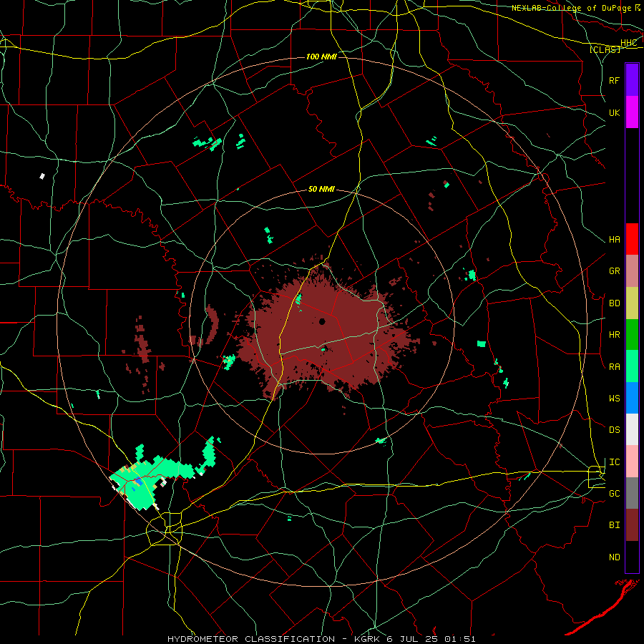The image size is (644, 644).
Task: Click the "UK" legend label
Action: (615, 112)
